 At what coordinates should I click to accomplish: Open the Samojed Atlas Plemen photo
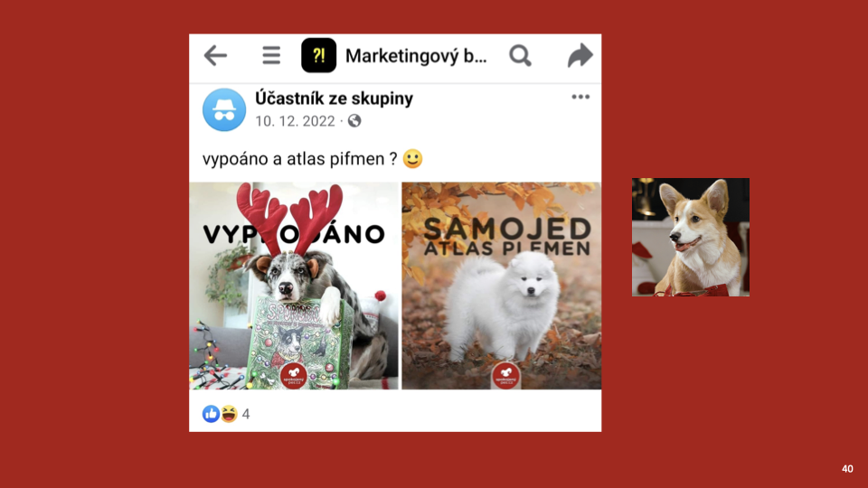(x=502, y=286)
